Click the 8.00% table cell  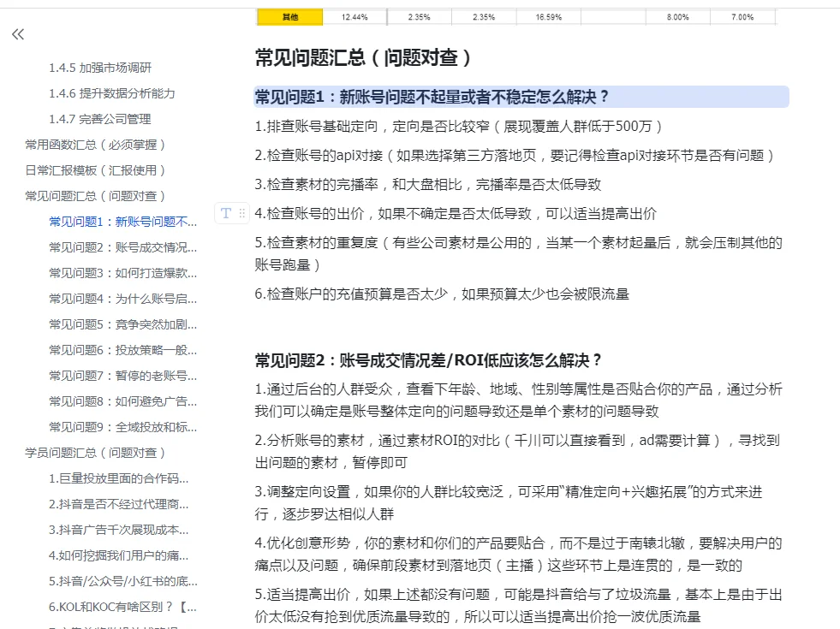tap(677, 17)
